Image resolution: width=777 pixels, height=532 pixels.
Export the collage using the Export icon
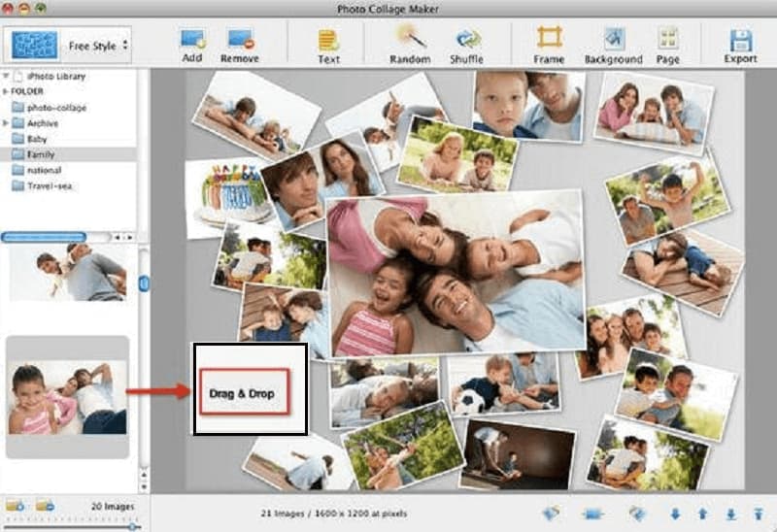pos(741,40)
